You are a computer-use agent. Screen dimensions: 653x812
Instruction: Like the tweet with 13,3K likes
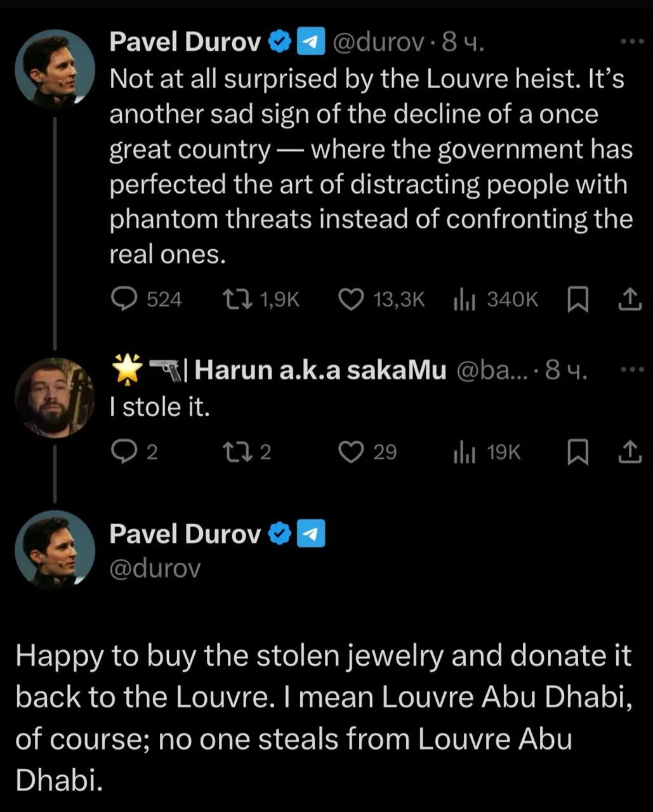coord(350,299)
